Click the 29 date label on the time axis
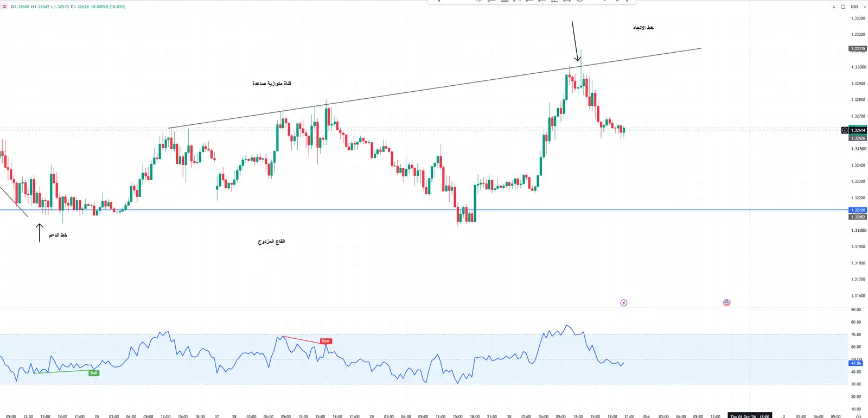The image size is (868, 418). (x=372, y=416)
